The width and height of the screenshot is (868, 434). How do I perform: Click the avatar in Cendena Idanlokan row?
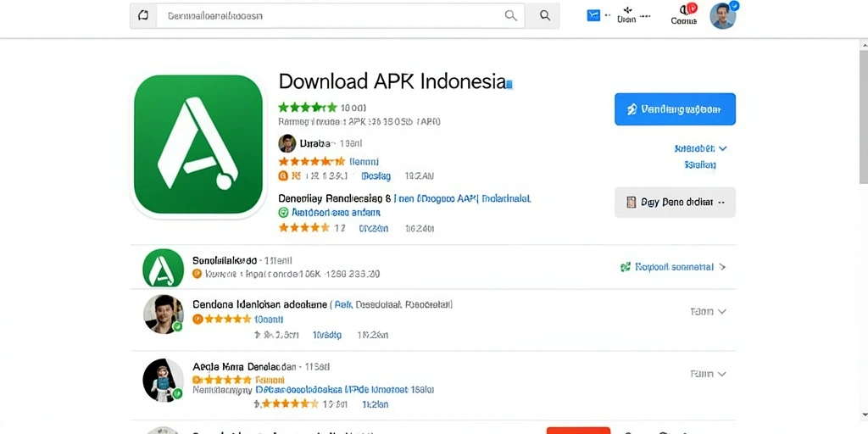(164, 314)
